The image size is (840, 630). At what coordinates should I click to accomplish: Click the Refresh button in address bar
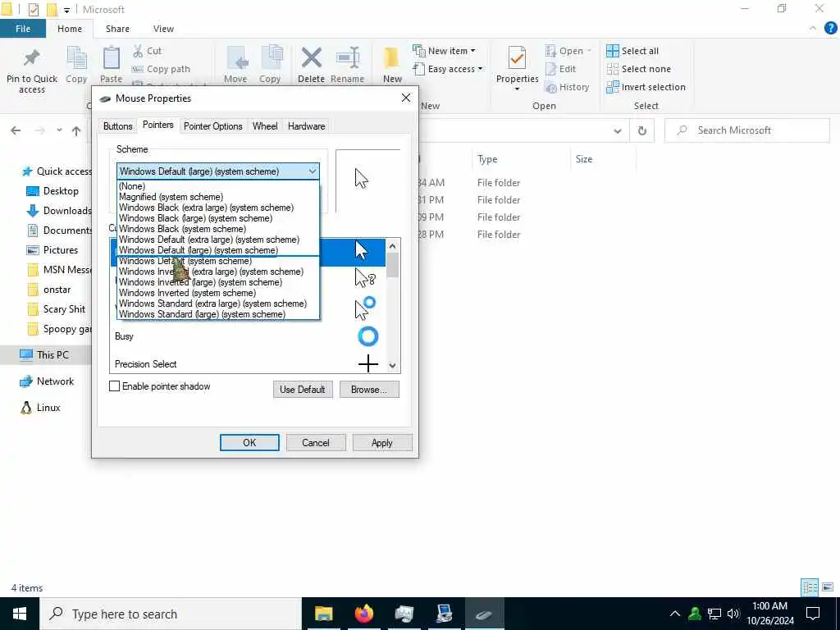(641, 130)
